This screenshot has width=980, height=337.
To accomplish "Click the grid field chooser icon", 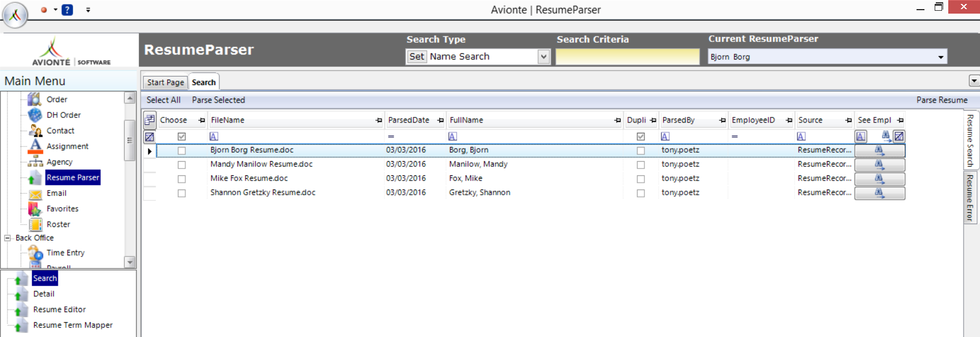I will click(x=150, y=120).
